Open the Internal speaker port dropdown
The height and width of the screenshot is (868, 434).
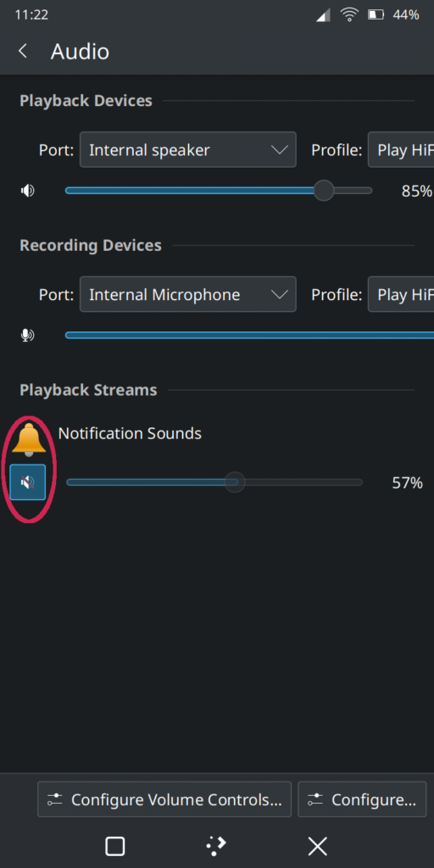tap(187, 149)
